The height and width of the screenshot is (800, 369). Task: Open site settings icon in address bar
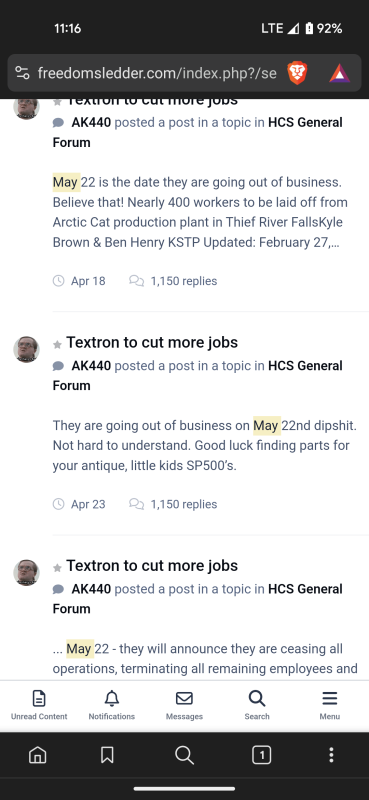[x=22, y=73]
